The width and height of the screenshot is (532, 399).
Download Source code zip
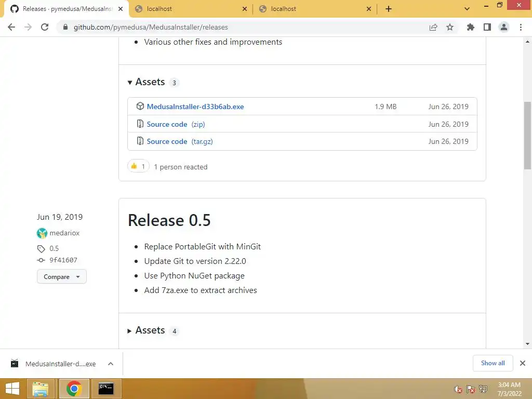tap(176, 124)
